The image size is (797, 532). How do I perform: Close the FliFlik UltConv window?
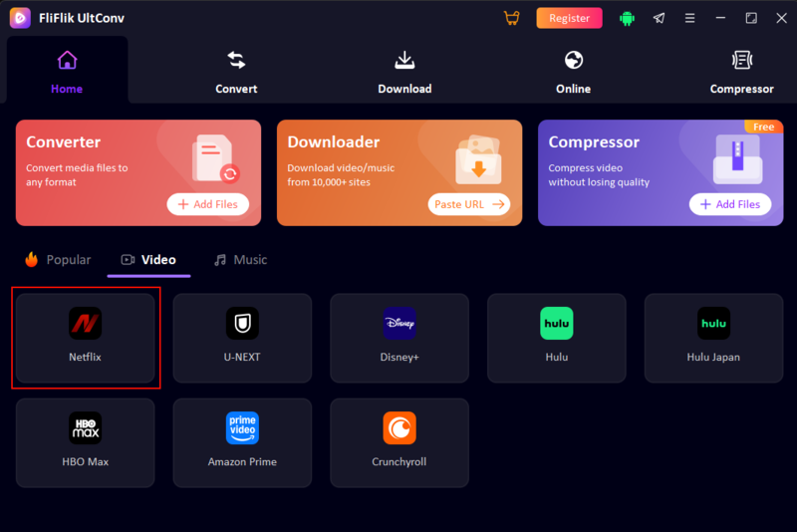(782, 18)
